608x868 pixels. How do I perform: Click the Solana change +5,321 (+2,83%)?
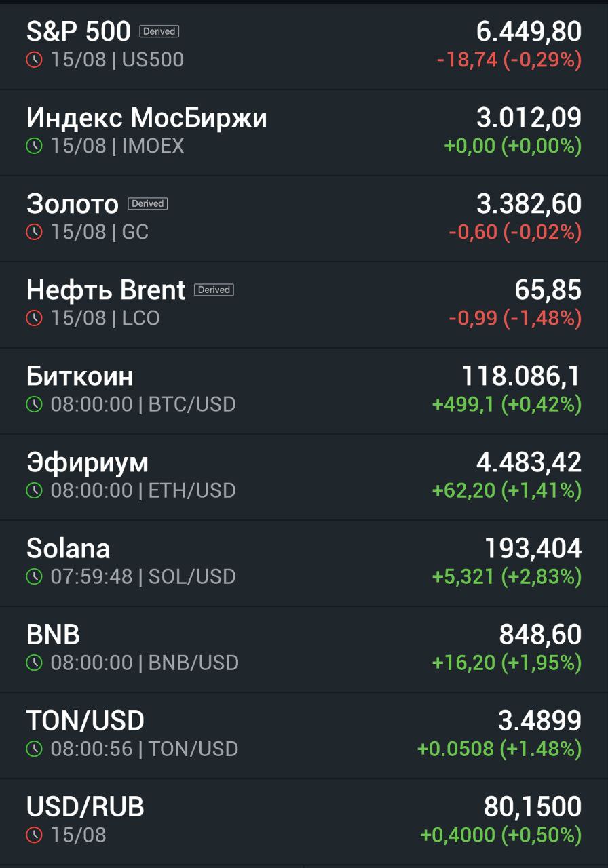pyautogui.click(x=507, y=576)
